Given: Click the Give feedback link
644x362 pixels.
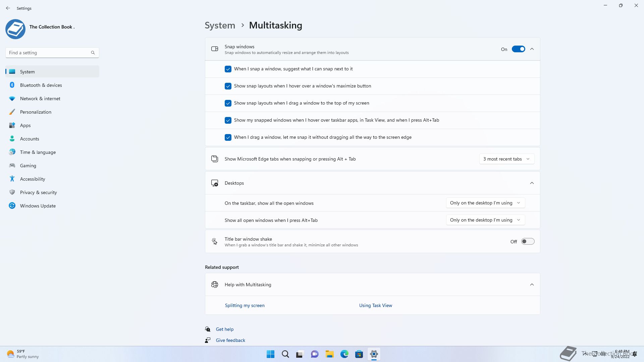Looking at the screenshot, I should click(x=230, y=340).
